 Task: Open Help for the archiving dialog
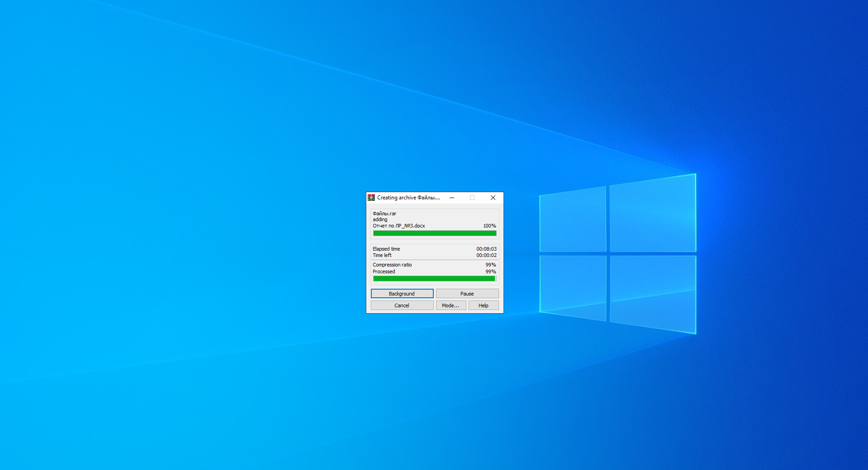pos(484,305)
